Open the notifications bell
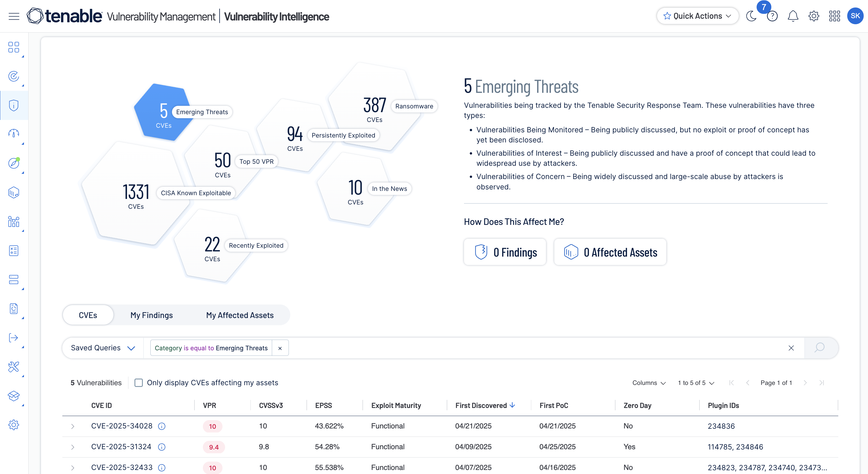868x474 pixels. (x=793, y=16)
